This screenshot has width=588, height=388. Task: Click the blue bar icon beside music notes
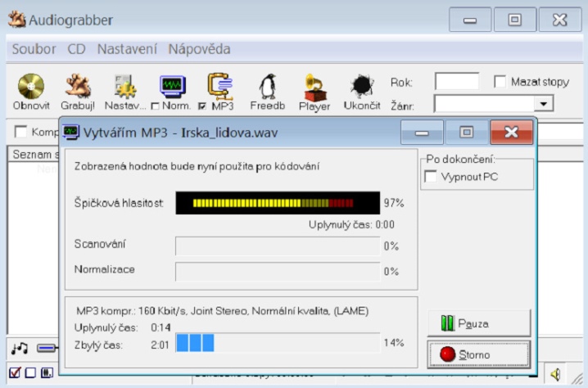pos(47,349)
